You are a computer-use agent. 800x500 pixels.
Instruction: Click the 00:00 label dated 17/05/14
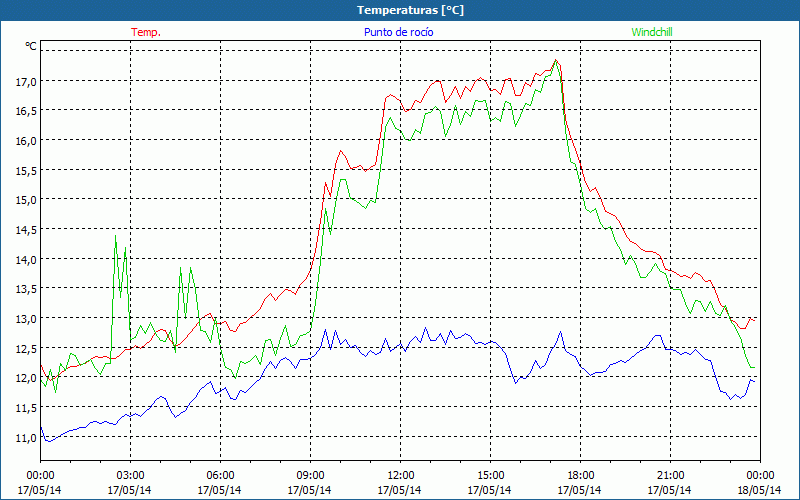[x=40, y=476]
